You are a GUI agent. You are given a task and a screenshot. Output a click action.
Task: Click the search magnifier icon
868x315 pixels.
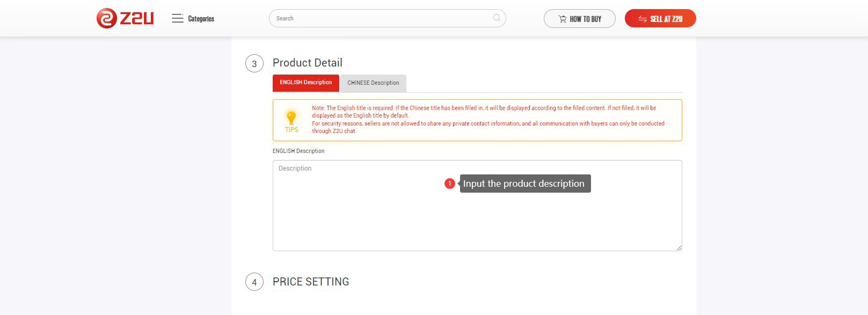click(497, 18)
